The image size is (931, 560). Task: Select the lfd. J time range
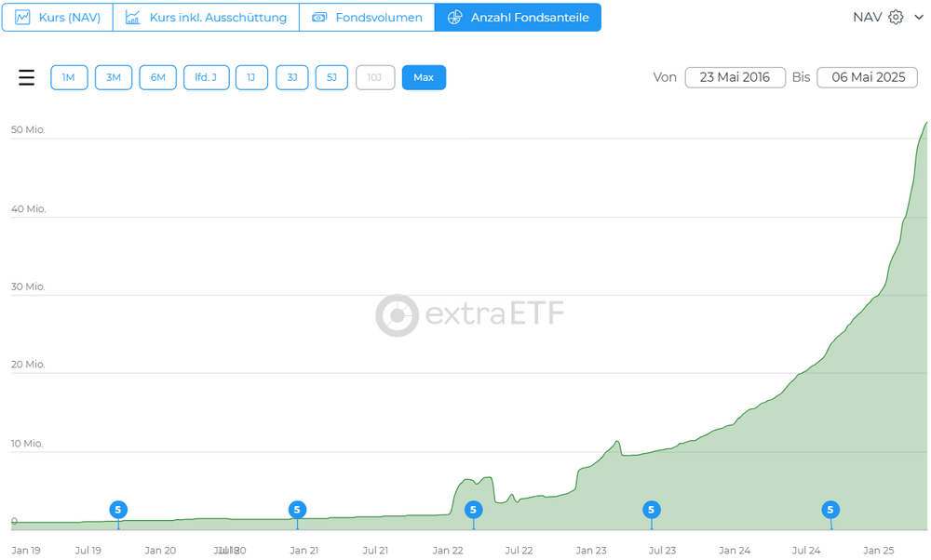coord(206,77)
